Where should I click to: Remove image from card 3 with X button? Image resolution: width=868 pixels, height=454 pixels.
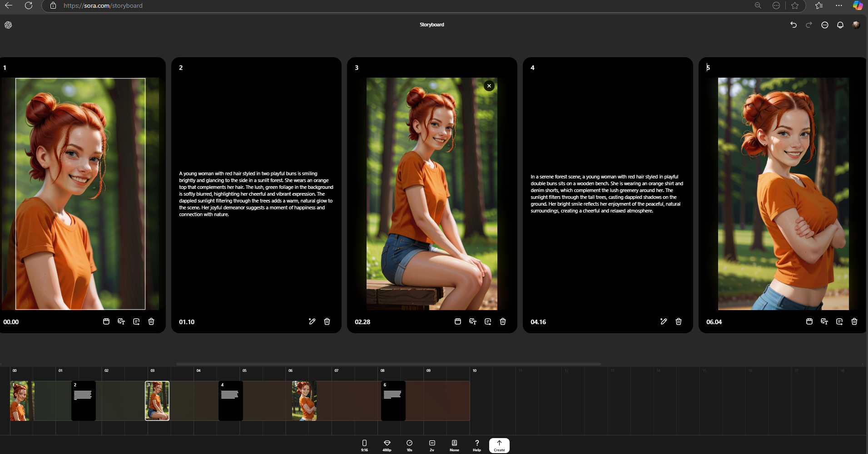(x=489, y=86)
